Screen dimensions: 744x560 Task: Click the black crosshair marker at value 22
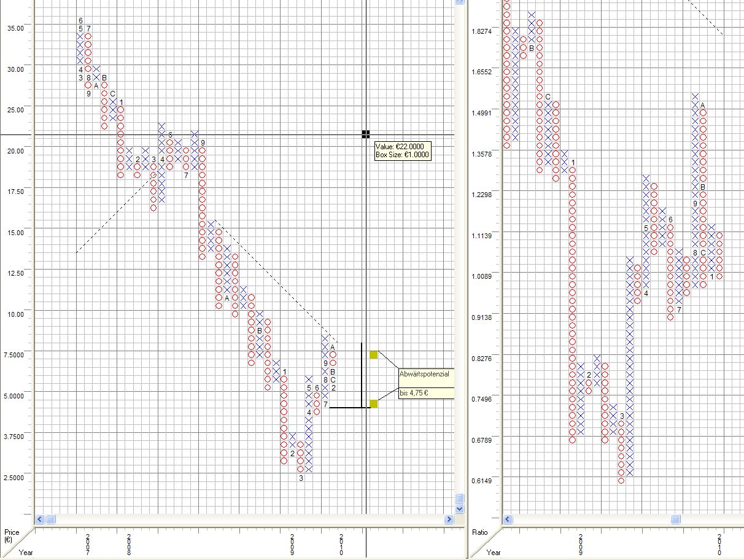click(x=366, y=134)
